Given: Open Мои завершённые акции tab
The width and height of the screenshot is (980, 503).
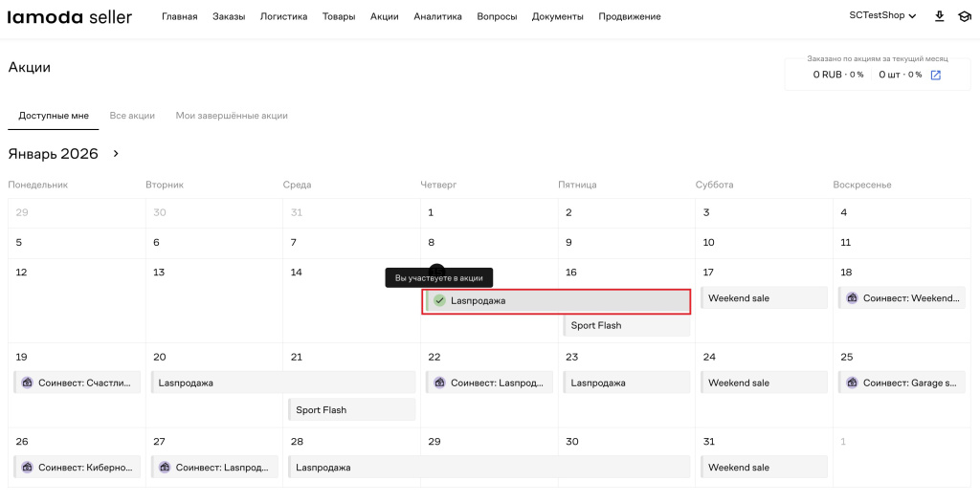Looking at the screenshot, I should (x=232, y=116).
